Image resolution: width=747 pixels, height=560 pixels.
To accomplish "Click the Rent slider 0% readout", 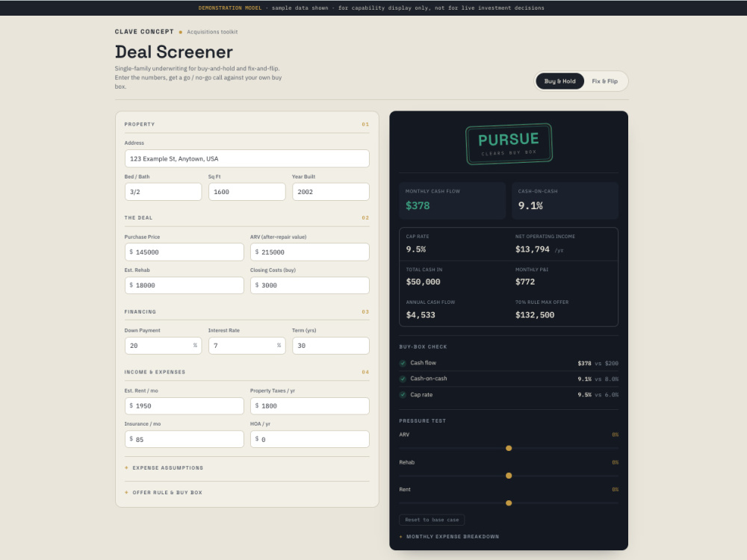I will point(615,490).
